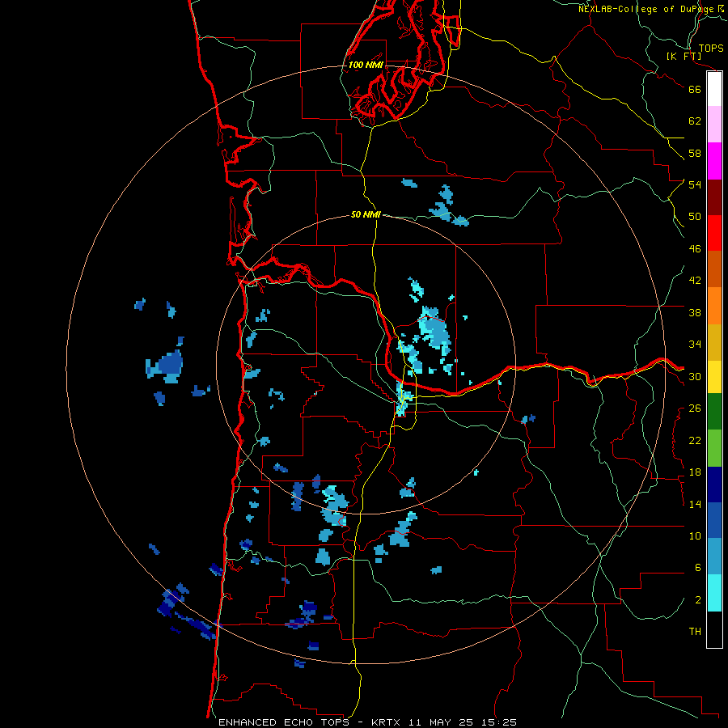This screenshot has width=728, height=728.
Task: Click the "38" legend value
Action: (x=695, y=312)
